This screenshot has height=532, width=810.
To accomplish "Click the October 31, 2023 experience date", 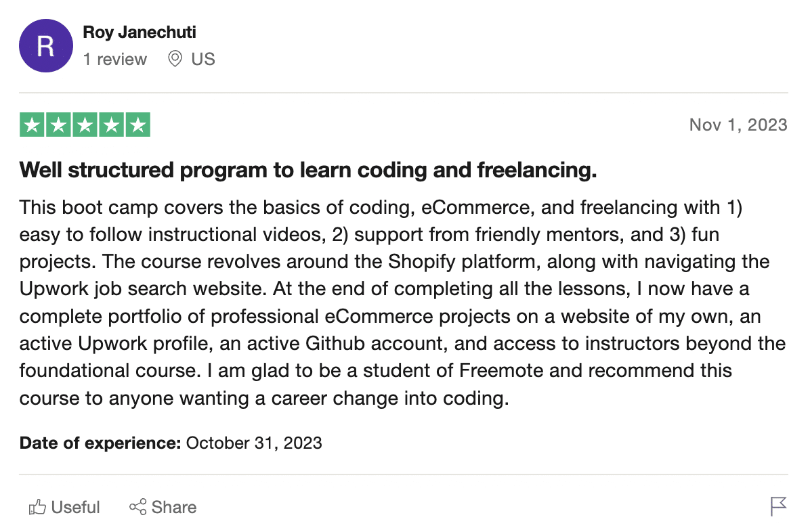I will pyautogui.click(x=254, y=443).
